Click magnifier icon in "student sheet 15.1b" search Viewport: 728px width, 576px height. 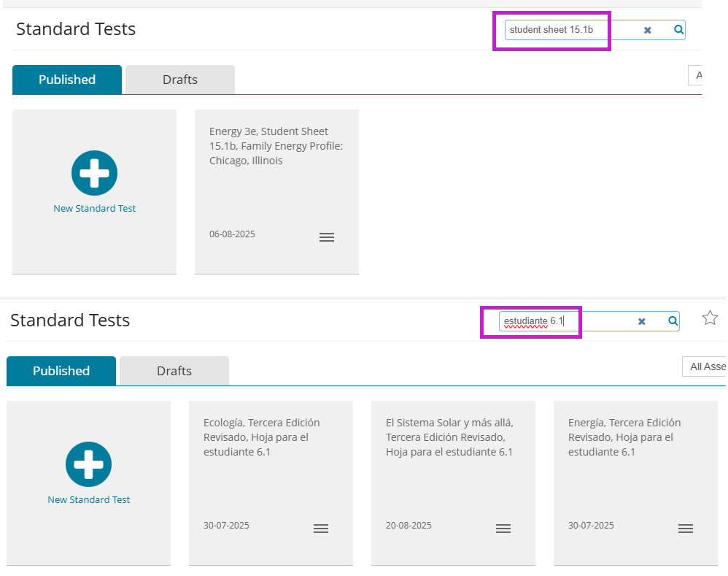pyautogui.click(x=678, y=30)
